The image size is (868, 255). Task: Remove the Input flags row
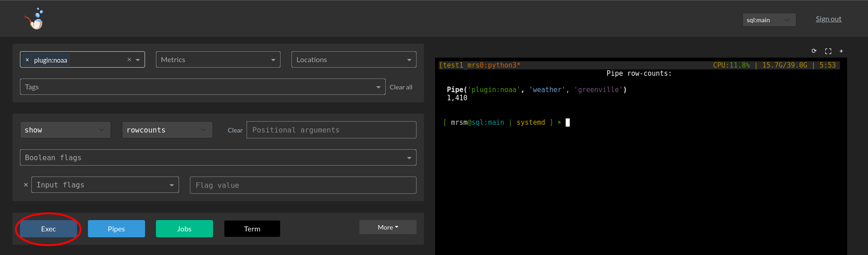[26, 185]
